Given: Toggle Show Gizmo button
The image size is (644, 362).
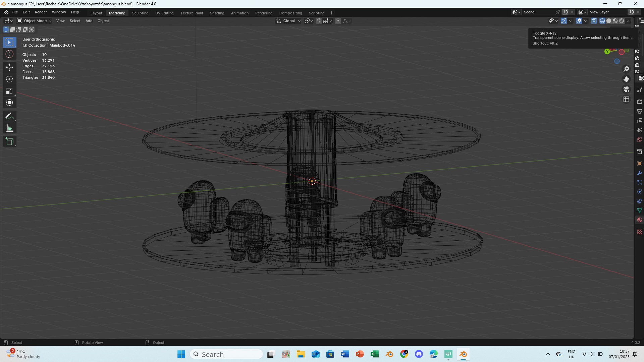Looking at the screenshot, I should pyautogui.click(x=564, y=21).
